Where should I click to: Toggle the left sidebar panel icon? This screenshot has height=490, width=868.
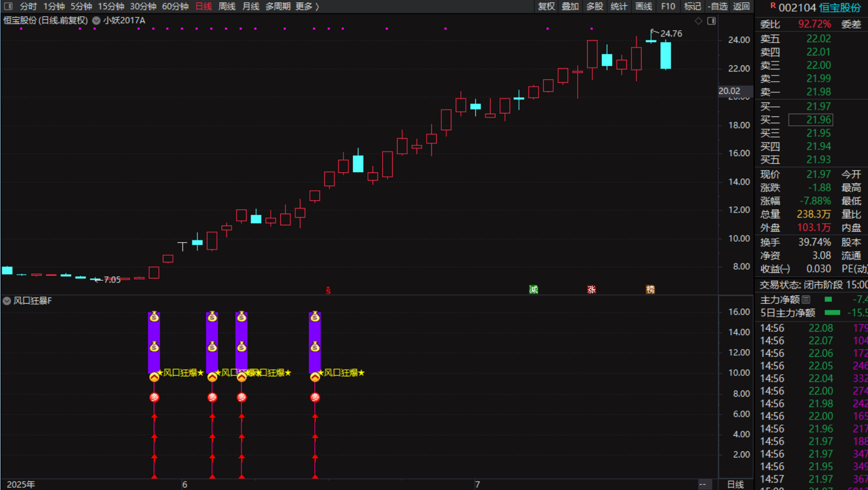point(8,6)
